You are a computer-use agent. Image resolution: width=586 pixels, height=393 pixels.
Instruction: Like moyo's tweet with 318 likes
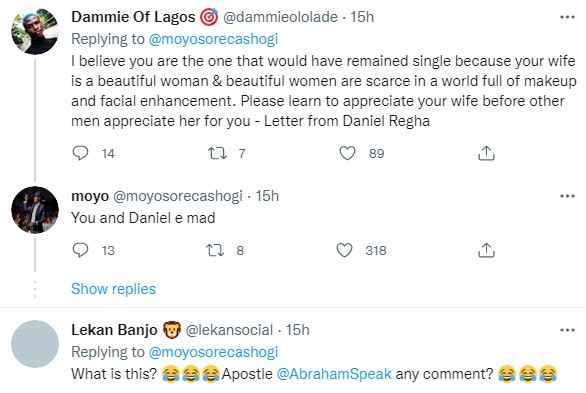(x=344, y=250)
